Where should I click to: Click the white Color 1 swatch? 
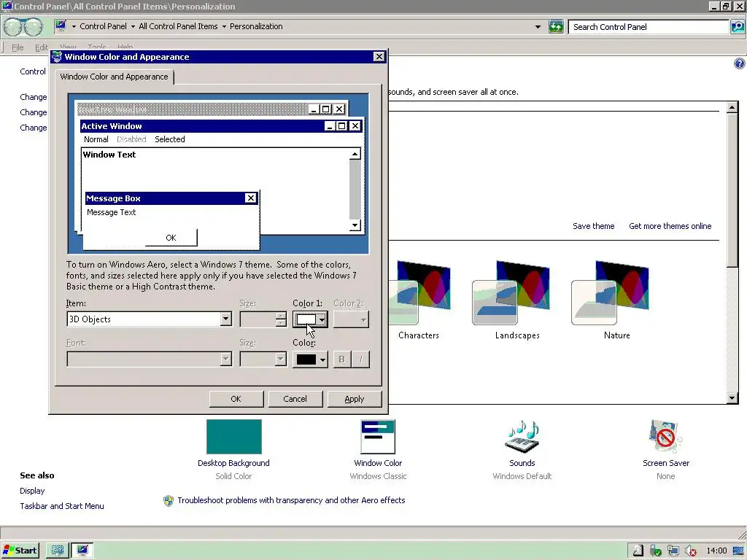(306, 319)
